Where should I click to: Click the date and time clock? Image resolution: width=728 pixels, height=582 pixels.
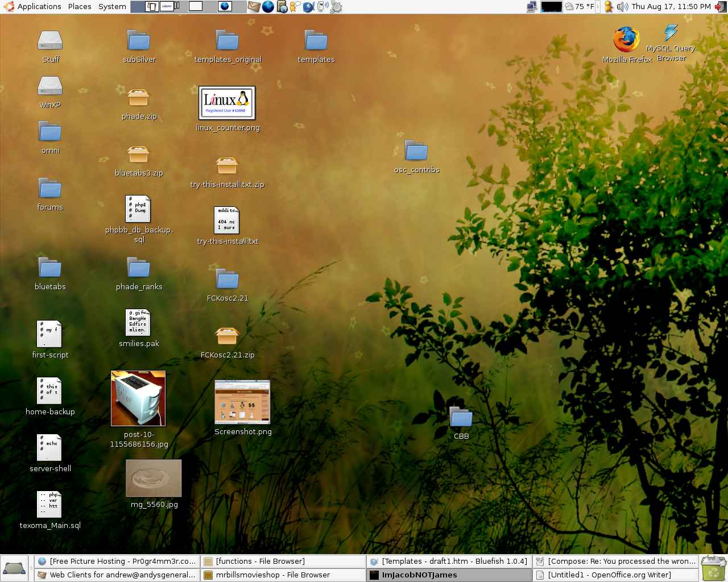click(x=671, y=7)
